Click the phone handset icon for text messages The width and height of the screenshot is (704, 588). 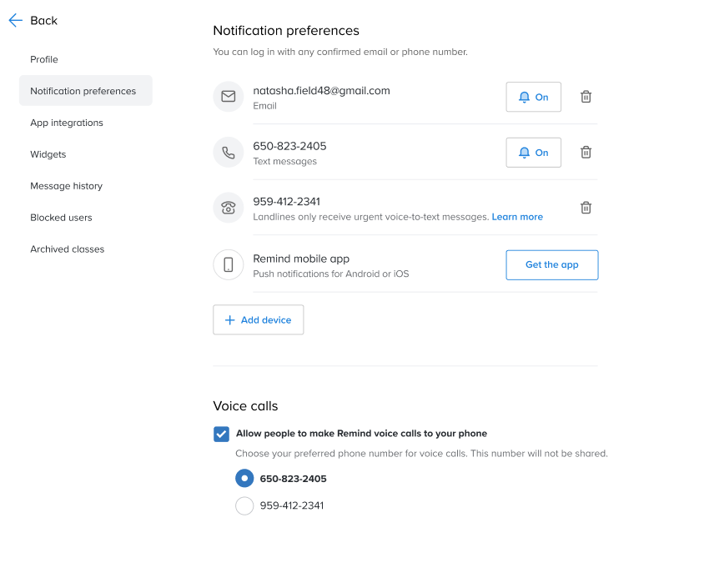click(228, 152)
